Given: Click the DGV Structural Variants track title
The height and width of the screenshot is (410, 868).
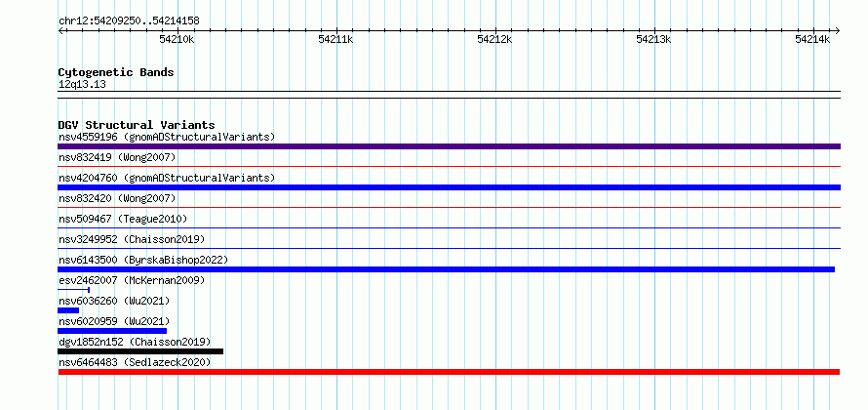Looking at the screenshot, I should point(137,125).
